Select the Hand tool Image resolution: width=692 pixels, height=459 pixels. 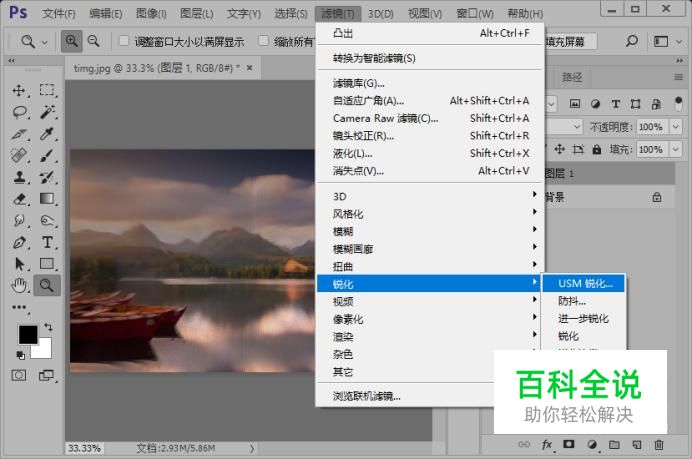click(x=19, y=286)
